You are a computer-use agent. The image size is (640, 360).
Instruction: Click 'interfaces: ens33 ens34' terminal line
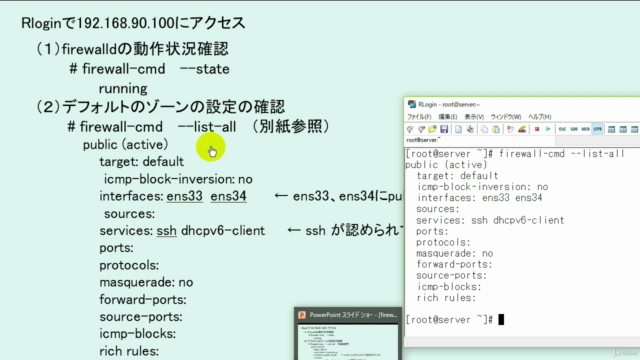pos(479,198)
